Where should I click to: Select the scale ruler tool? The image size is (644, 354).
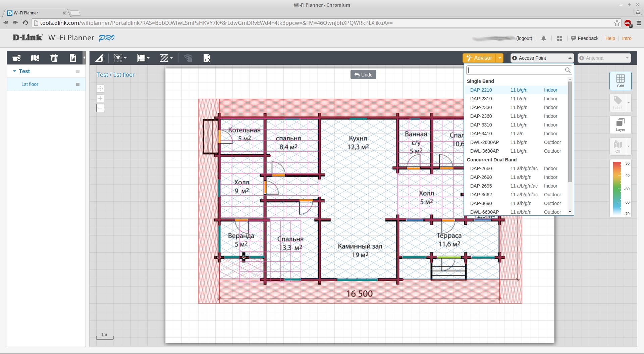[99, 58]
